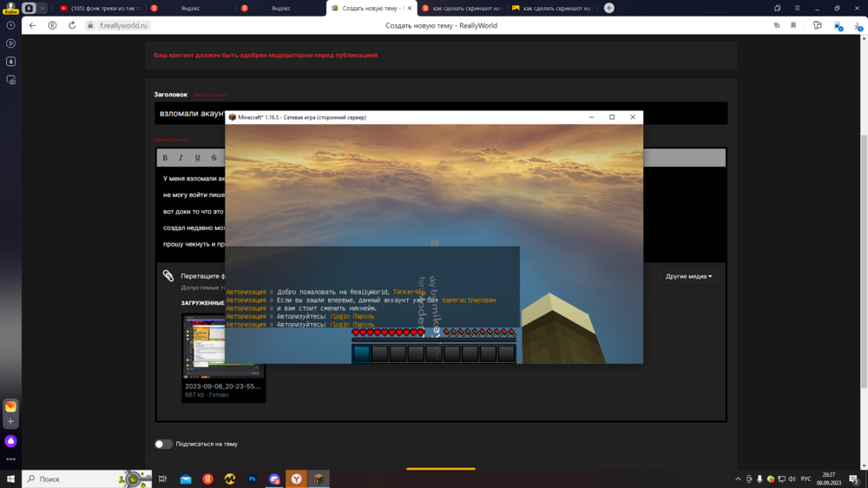Click the protect shield icon with checkmark

[x=838, y=26]
